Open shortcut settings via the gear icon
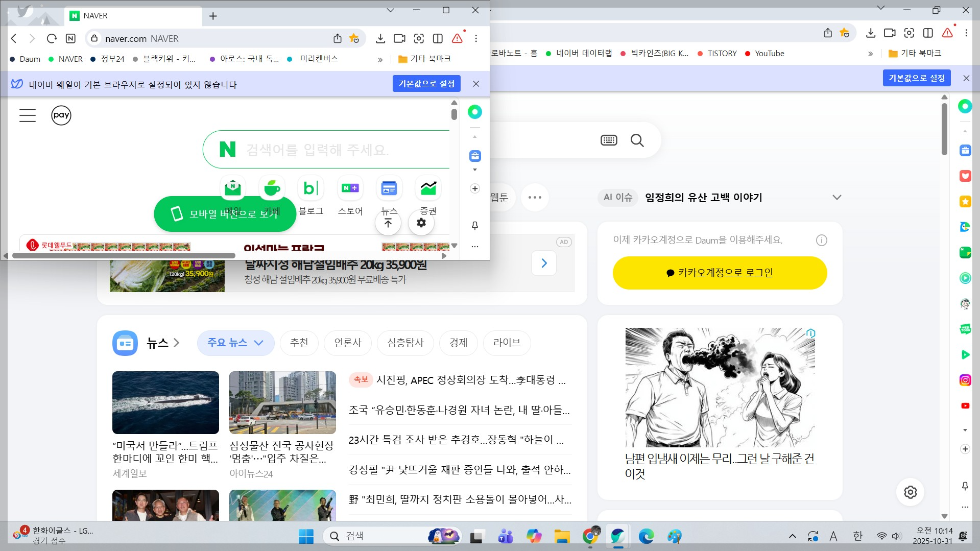 coord(421,223)
